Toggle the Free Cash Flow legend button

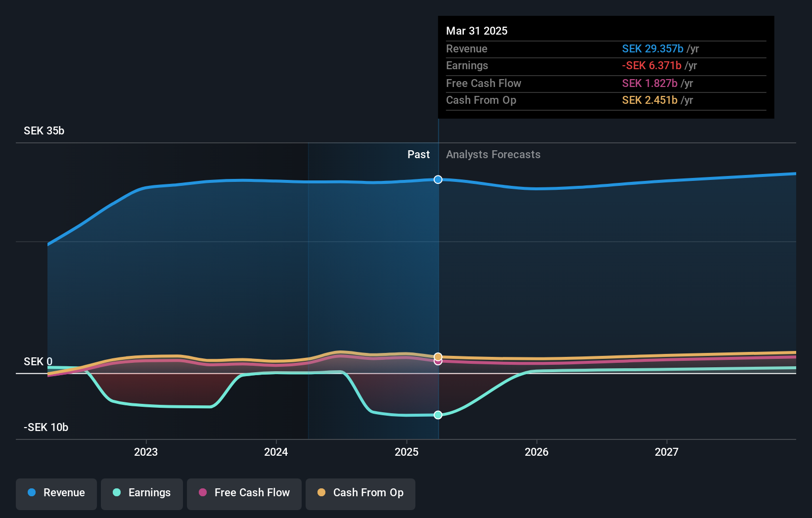pos(244,494)
